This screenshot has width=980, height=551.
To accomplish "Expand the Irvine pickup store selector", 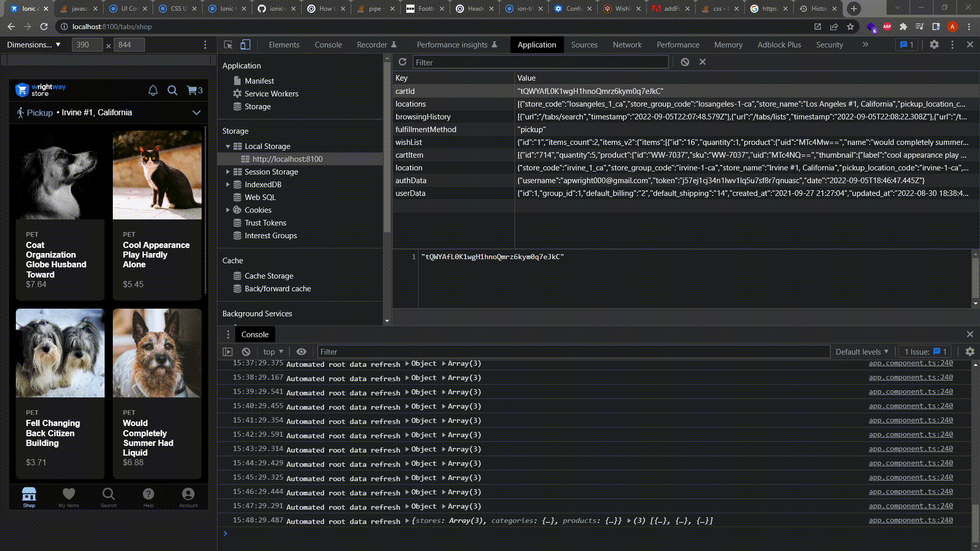I will pyautogui.click(x=197, y=113).
